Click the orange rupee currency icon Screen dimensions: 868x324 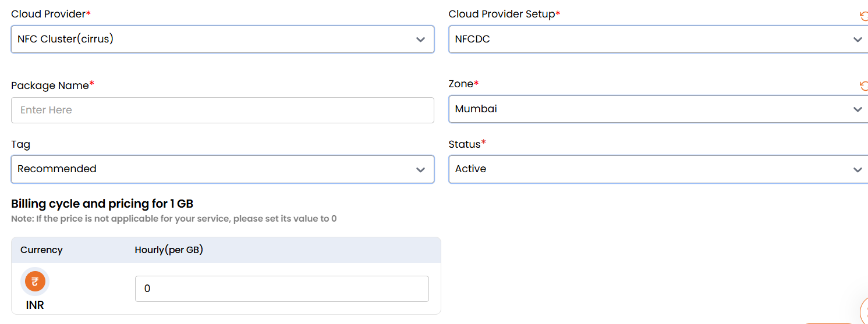click(x=35, y=282)
